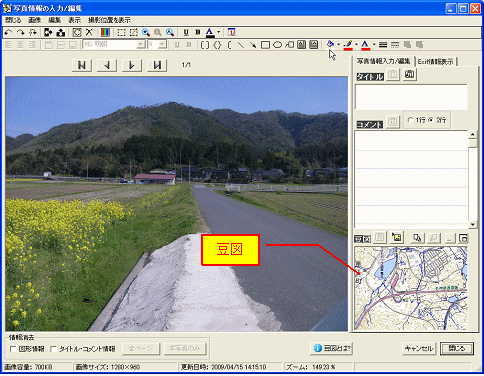Open the font size 9 combo box

157,44
